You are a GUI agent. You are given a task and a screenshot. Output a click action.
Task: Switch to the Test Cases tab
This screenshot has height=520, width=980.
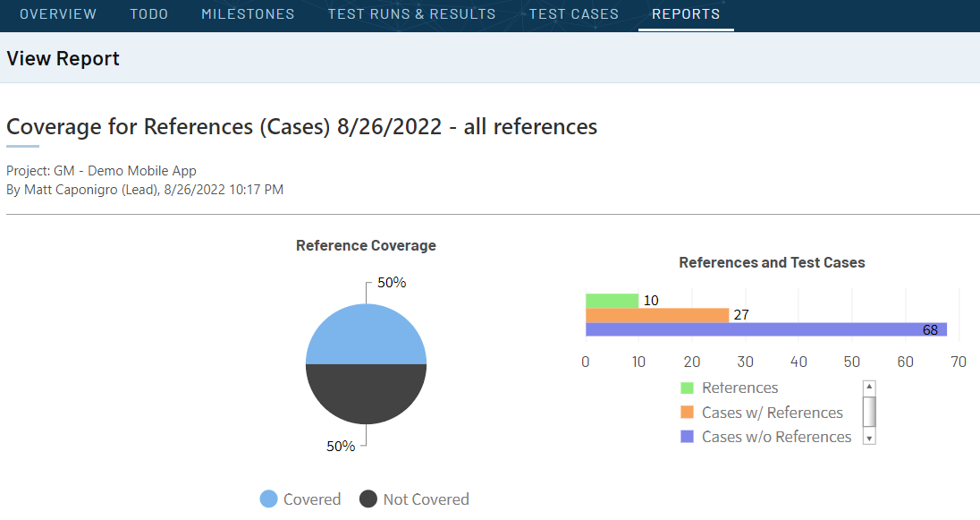click(573, 14)
